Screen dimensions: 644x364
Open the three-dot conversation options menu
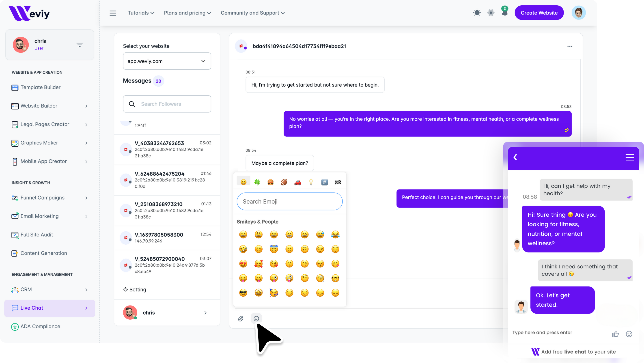570,46
